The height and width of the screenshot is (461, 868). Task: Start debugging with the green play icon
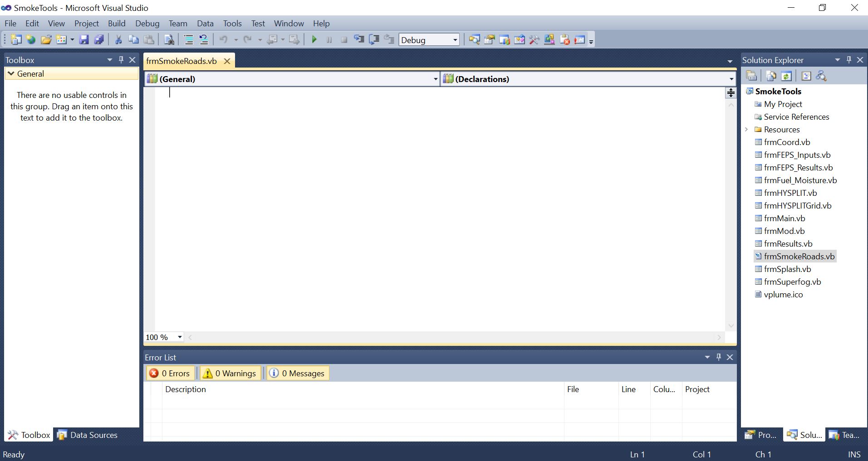pos(314,40)
